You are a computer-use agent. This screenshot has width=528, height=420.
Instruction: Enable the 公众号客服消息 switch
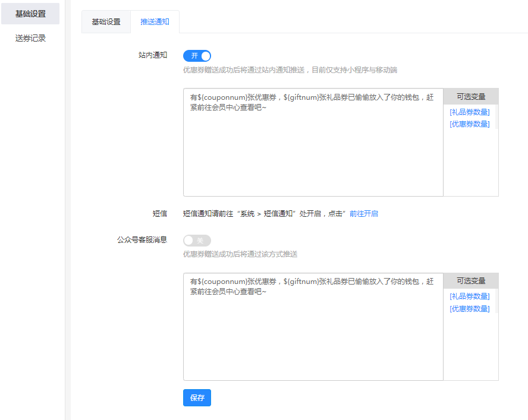coord(197,241)
